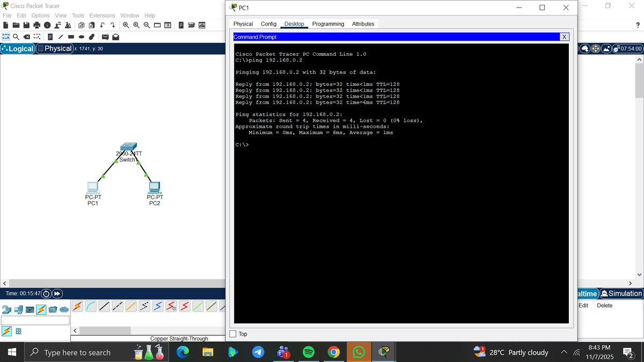Click the Delete button in PDU panel
The image size is (644, 362).
(x=604, y=306)
